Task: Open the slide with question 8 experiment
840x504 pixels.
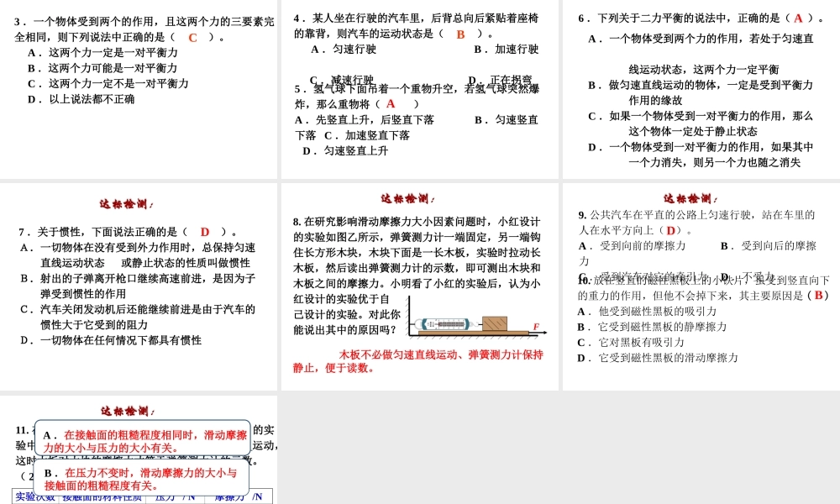Action: [x=419, y=286]
